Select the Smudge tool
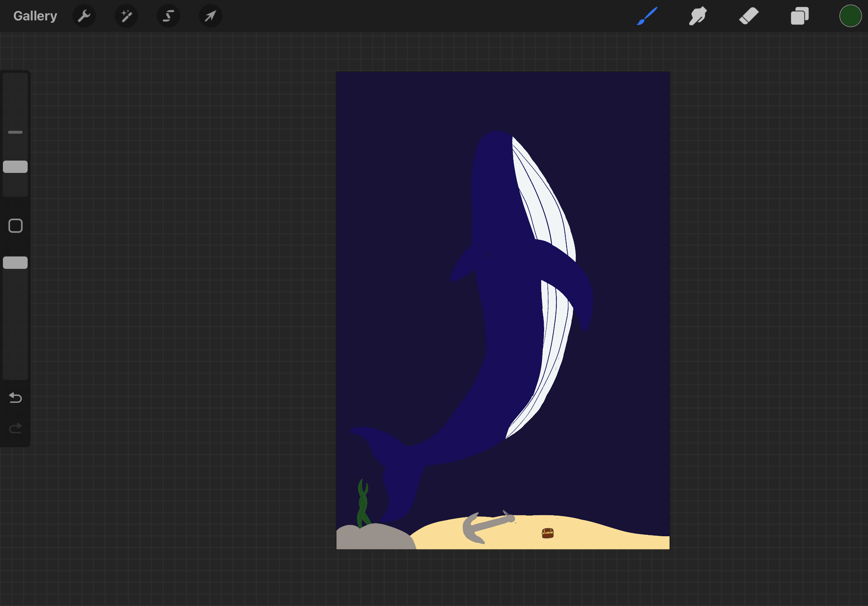868x606 pixels. 698,16
